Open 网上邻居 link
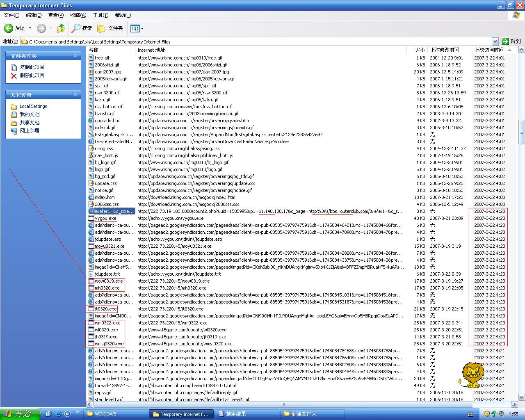 30,131
